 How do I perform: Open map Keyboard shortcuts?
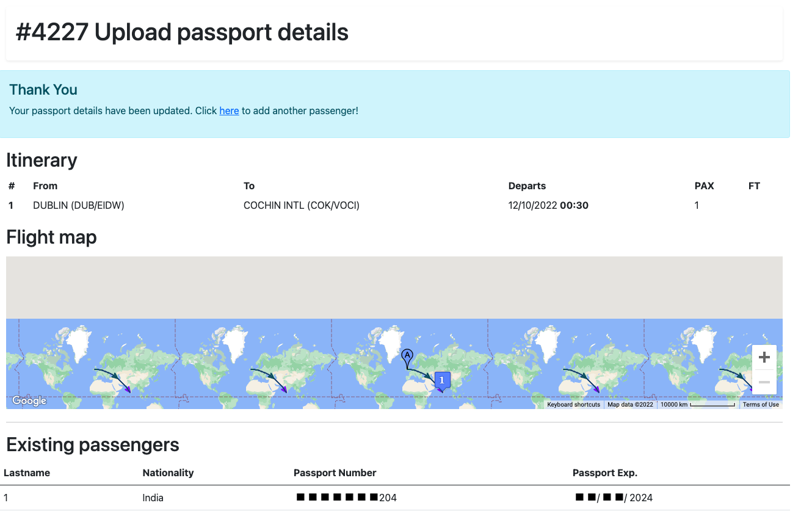[x=573, y=405]
